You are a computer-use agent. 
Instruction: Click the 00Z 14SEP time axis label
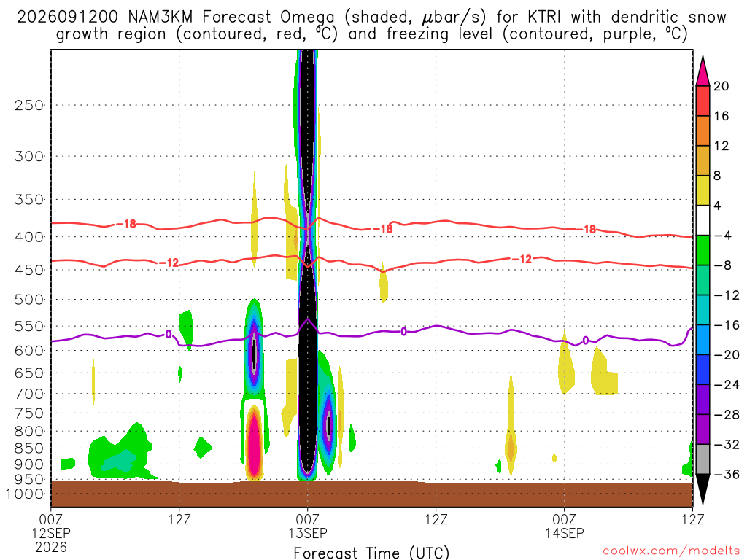[565, 526]
